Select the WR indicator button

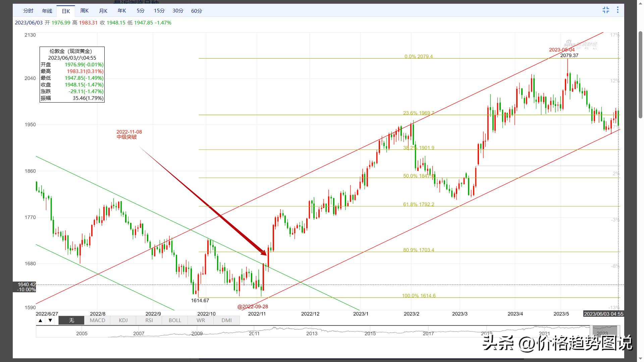201,320
